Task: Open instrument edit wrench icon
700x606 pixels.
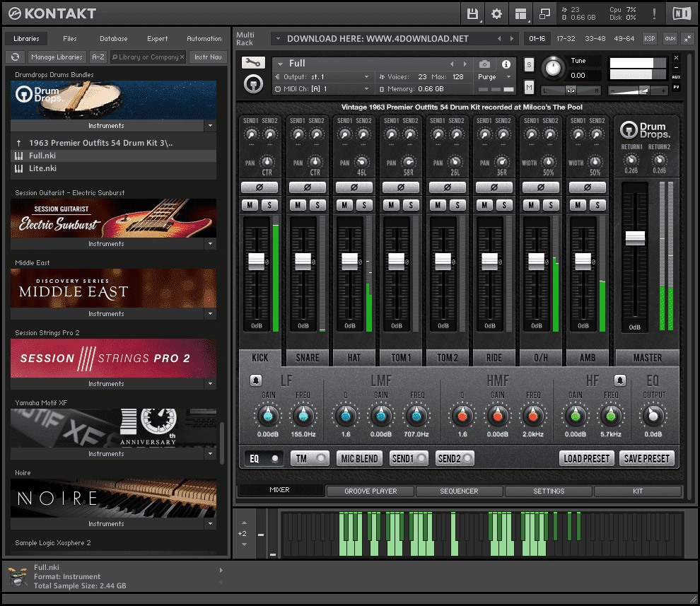Action: coord(253,62)
